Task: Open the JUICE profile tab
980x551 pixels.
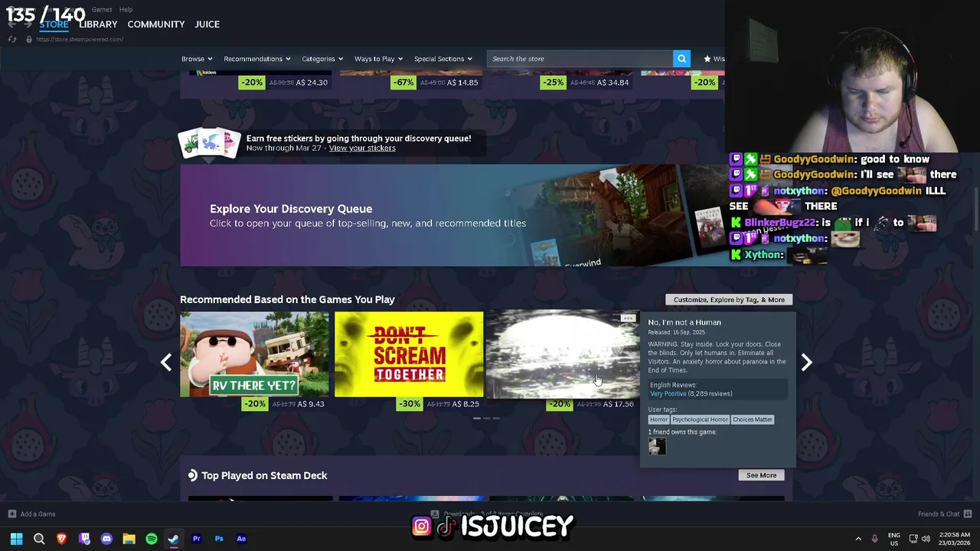Action: (207, 24)
